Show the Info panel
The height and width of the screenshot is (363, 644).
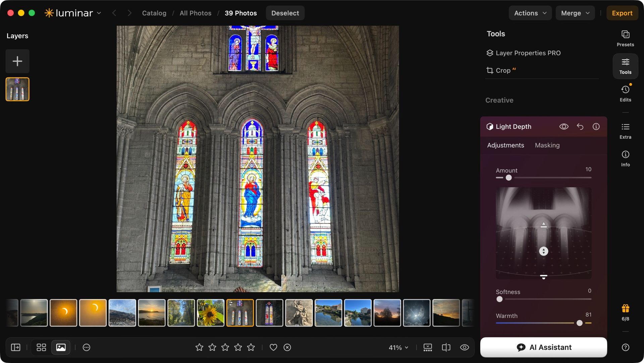(x=625, y=158)
